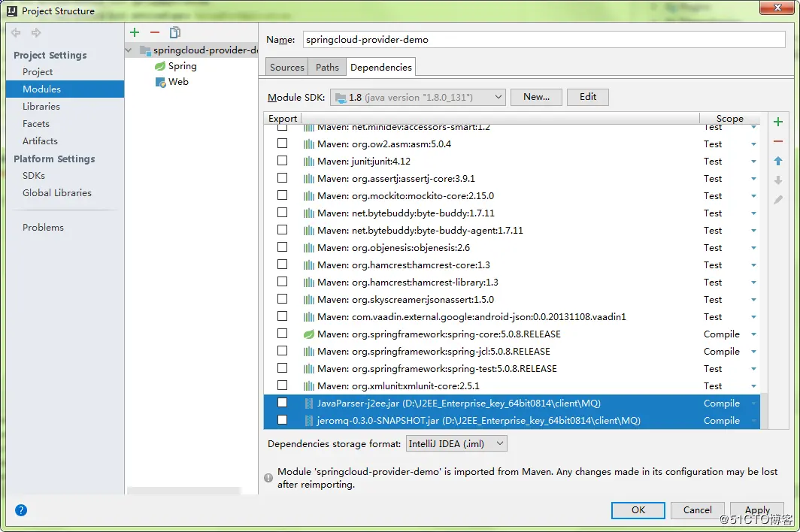This screenshot has height=532, width=800.
Task: Check export for assertj-core:3.9.1
Action: (282, 178)
